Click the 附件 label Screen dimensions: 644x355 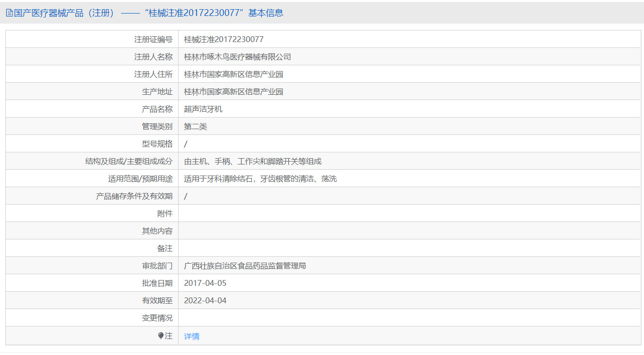tap(165, 213)
